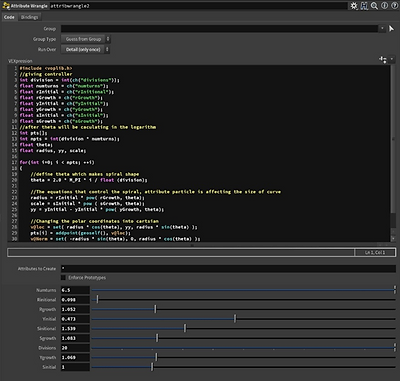Click the Sinitial parameter label
Screen dimensions: 400x381
(x=49, y=367)
